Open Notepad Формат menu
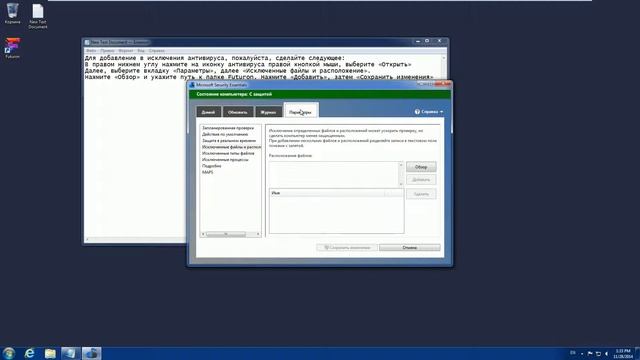Image resolution: width=640 pixels, height=360 pixels. pos(126,51)
